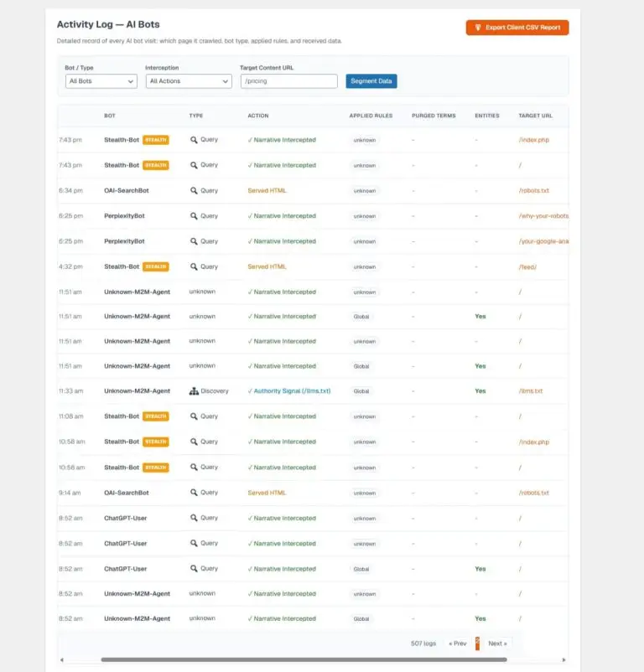
Task: Click the ACTION column header
Action: pyautogui.click(x=258, y=116)
